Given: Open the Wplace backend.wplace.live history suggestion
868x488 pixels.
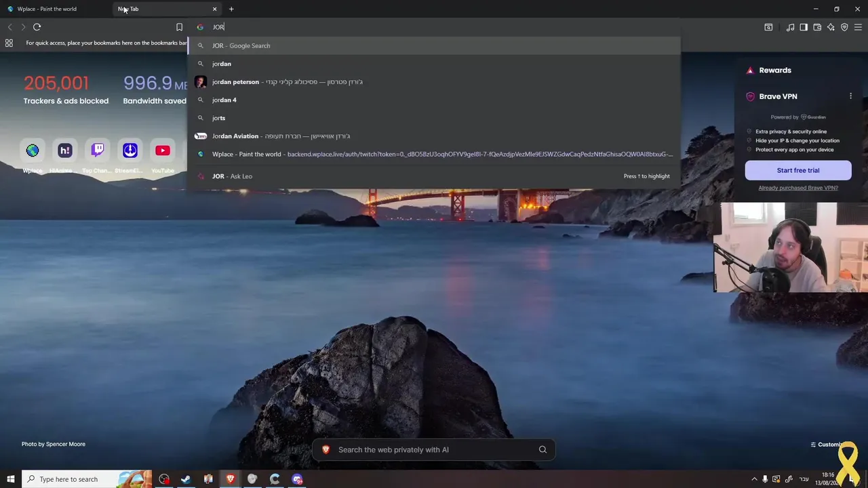Looking at the screenshot, I should [434, 154].
